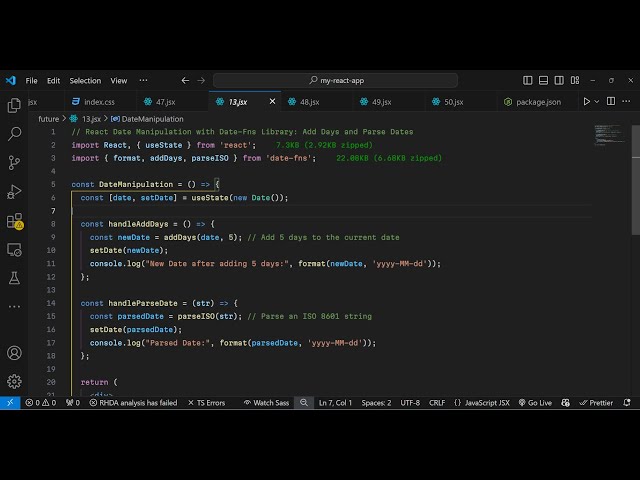Viewport: 640px width, 480px height.
Task: Toggle Prettier formatter status
Action: click(x=597, y=403)
